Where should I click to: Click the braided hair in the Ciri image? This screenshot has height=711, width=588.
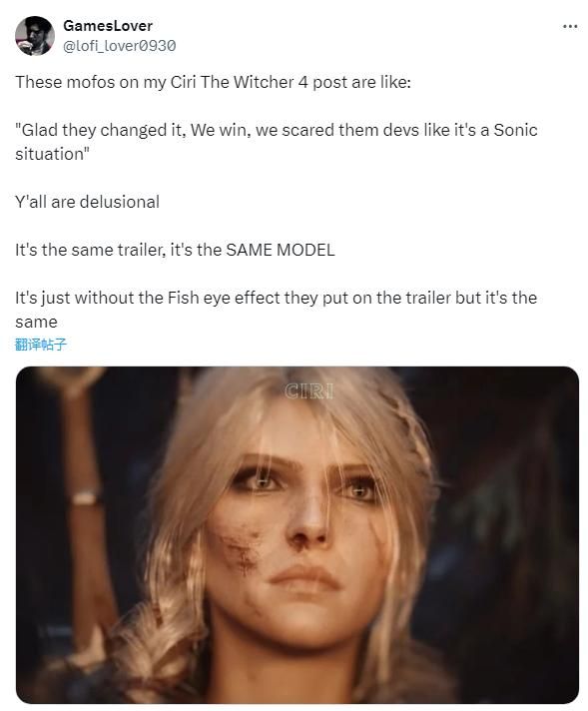[x=150, y=635]
